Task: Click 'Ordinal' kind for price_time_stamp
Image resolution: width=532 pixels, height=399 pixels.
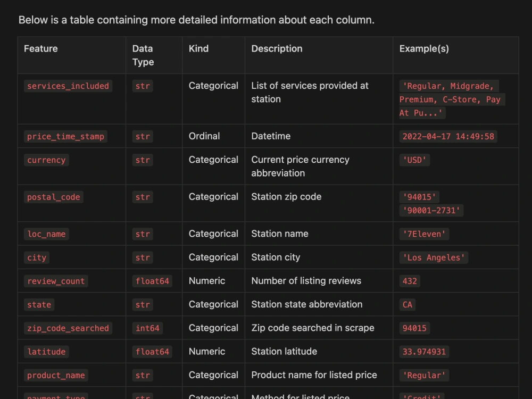Action: pos(204,136)
